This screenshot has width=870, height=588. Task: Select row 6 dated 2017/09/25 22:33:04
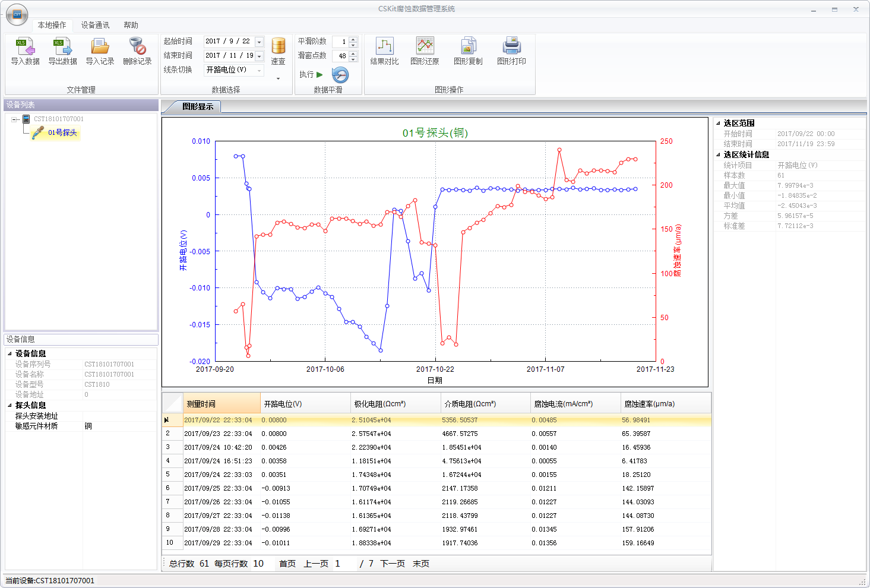[436, 488]
